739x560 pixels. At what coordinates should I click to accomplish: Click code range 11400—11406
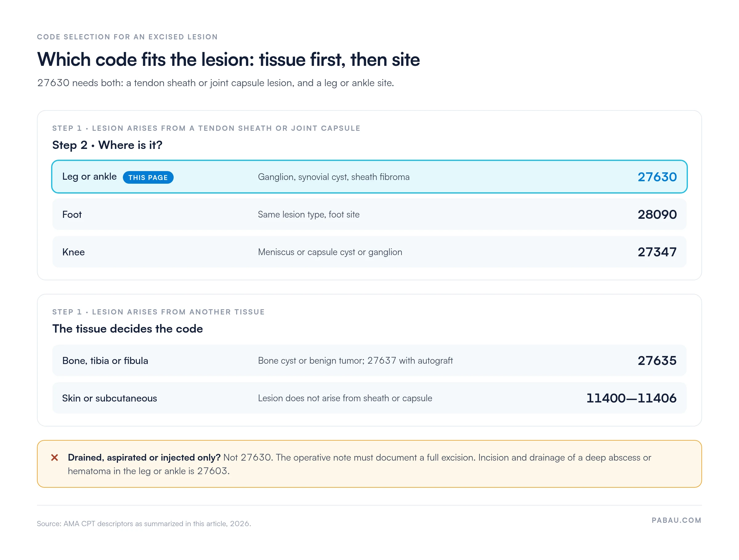tap(631, 398)
